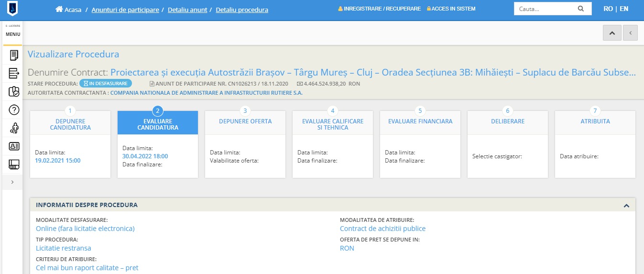This screenshot has height=274, width=644.
Task: Open the sidebar clipboard-with-checkmark icon
Action: click(14, 92)
